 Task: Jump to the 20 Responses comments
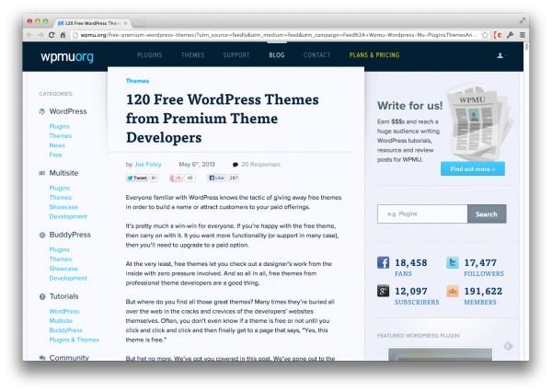point(260,164)
